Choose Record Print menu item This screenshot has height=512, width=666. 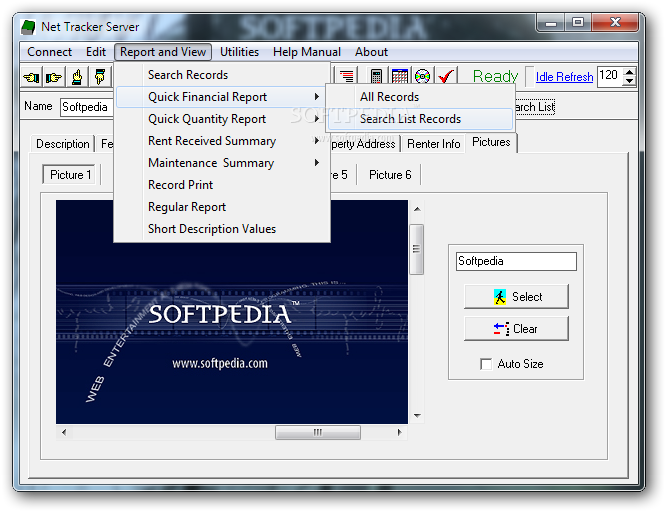tap(222, 185)
